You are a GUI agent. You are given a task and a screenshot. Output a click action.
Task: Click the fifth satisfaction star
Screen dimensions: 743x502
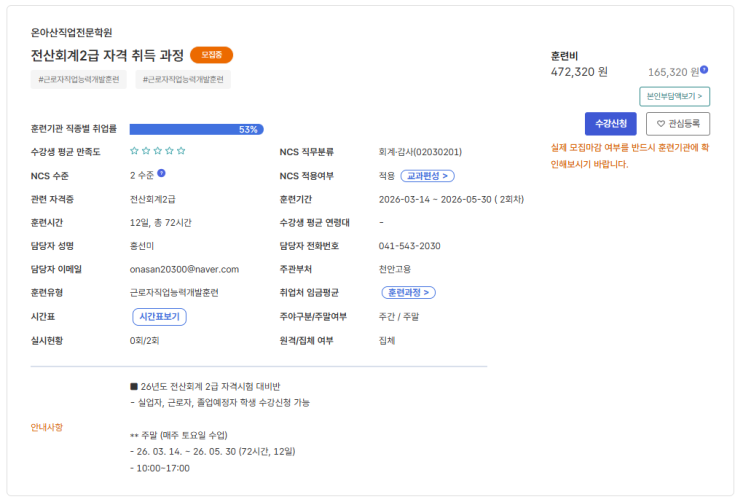click(x=182, y=151)
